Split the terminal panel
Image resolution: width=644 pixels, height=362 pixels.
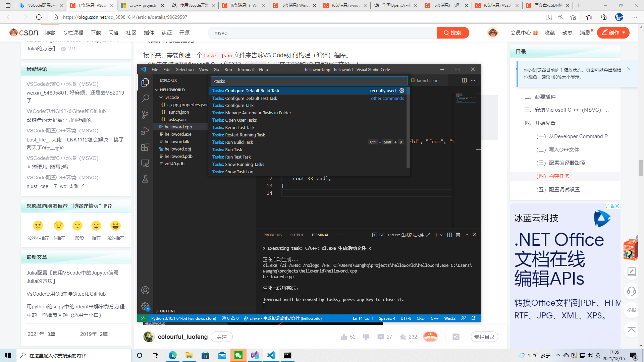(450, 235)
